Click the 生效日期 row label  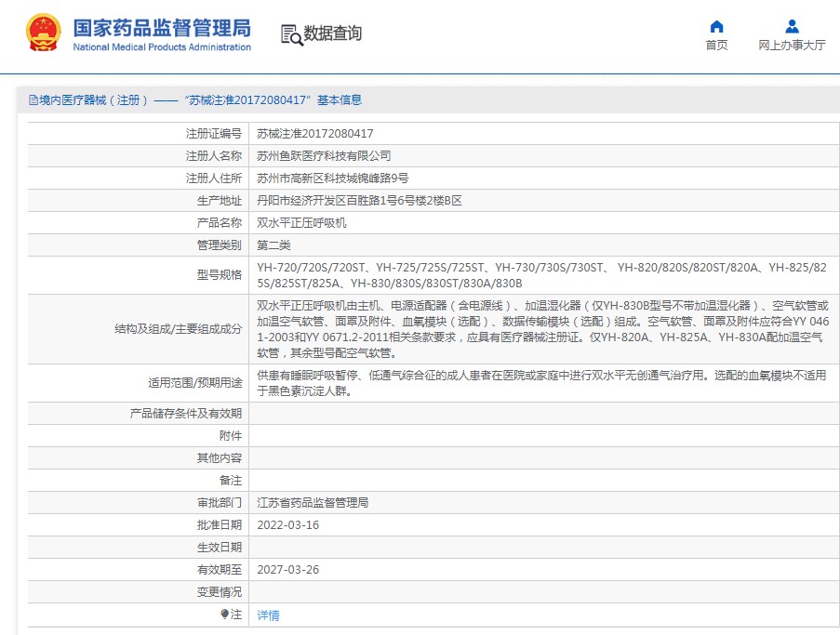point(220,548)
